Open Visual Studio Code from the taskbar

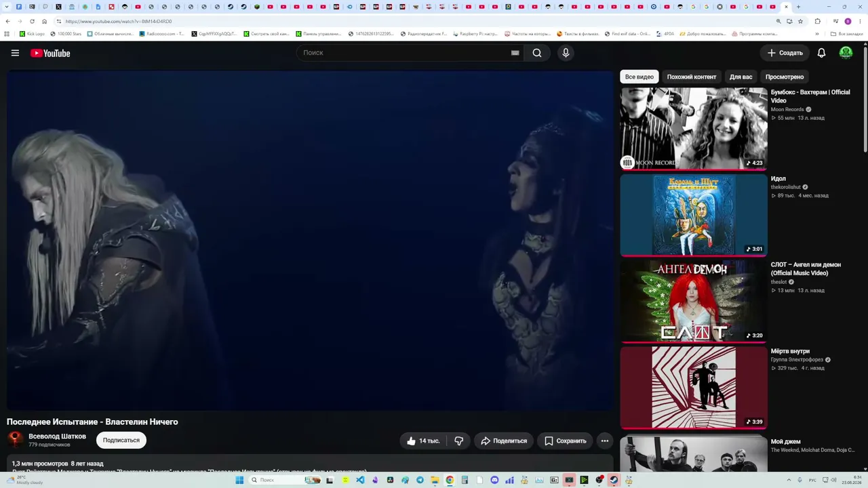point(360,480)
